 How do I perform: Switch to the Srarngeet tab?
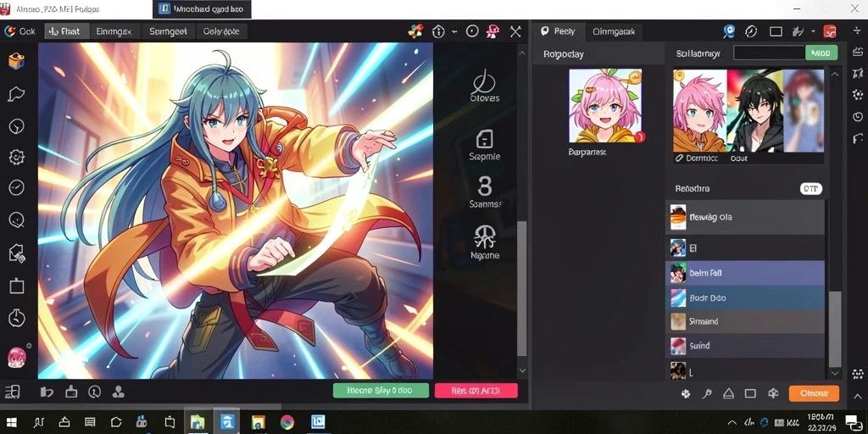169,31
